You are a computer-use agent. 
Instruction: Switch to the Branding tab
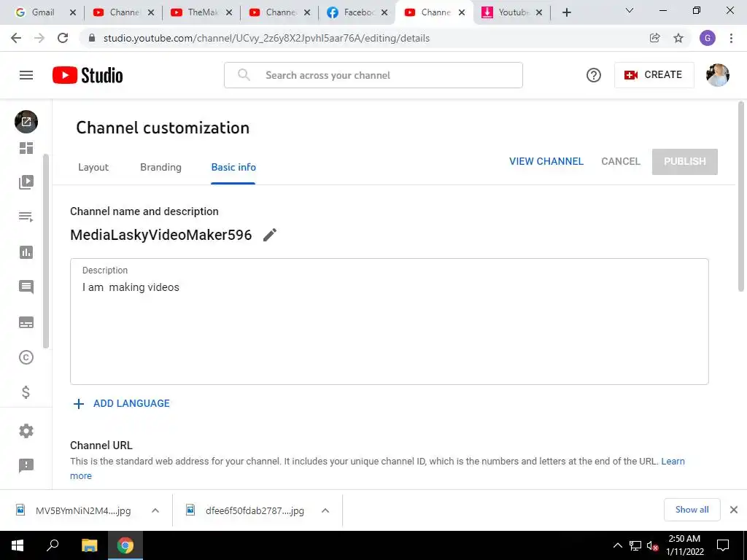tap(160, 167)
